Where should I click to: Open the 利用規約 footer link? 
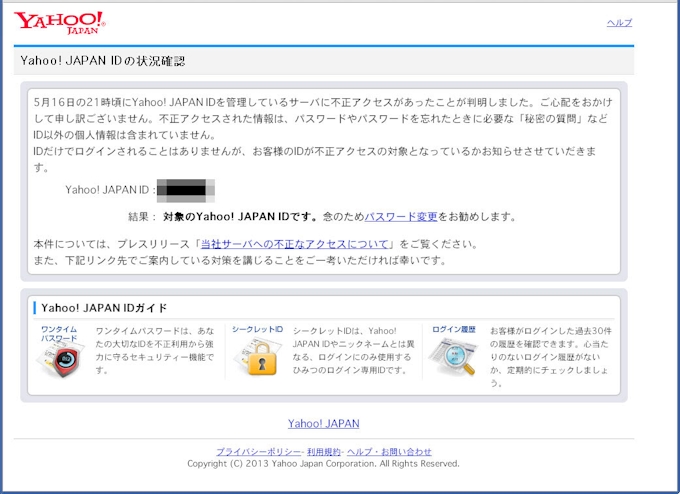point(323,452)
